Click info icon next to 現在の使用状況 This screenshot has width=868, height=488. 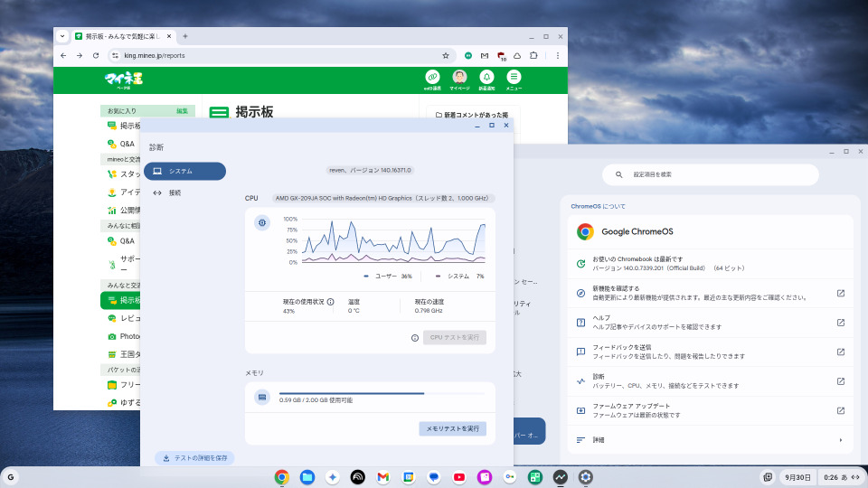330,302
